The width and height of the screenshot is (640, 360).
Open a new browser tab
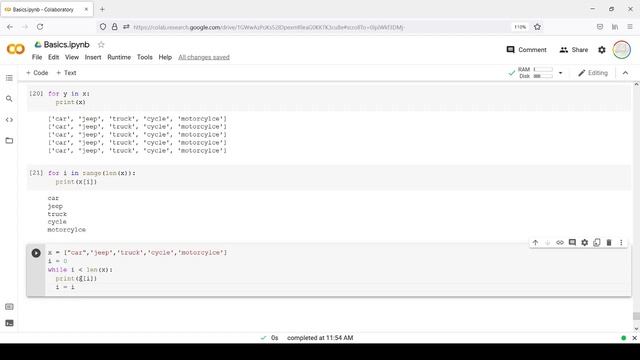coord(102,9)
